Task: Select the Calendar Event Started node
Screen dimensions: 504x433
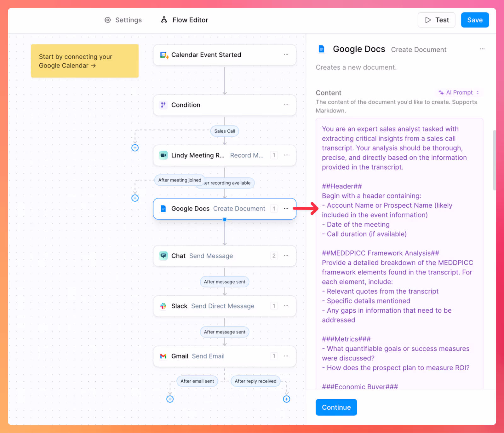Action: pyautogui.click(x=225, y=55)
